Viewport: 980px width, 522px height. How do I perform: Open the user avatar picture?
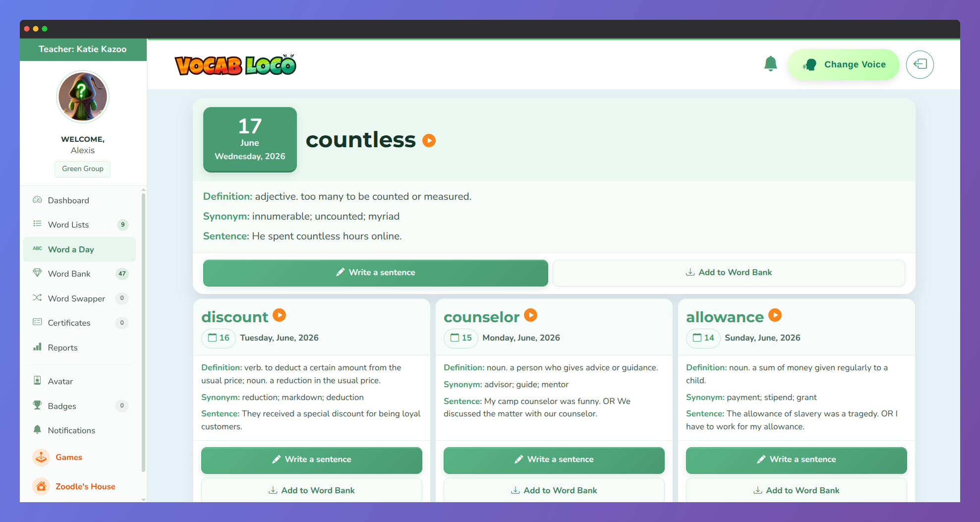click(x=83, y=97)
